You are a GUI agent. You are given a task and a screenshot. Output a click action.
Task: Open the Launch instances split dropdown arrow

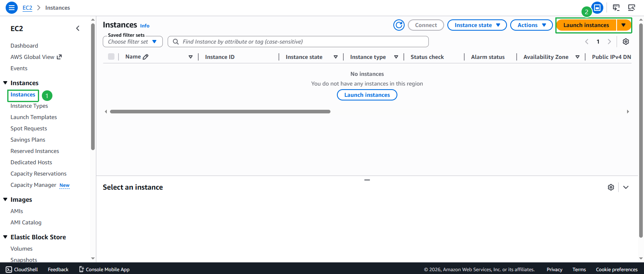pos(623,25)
